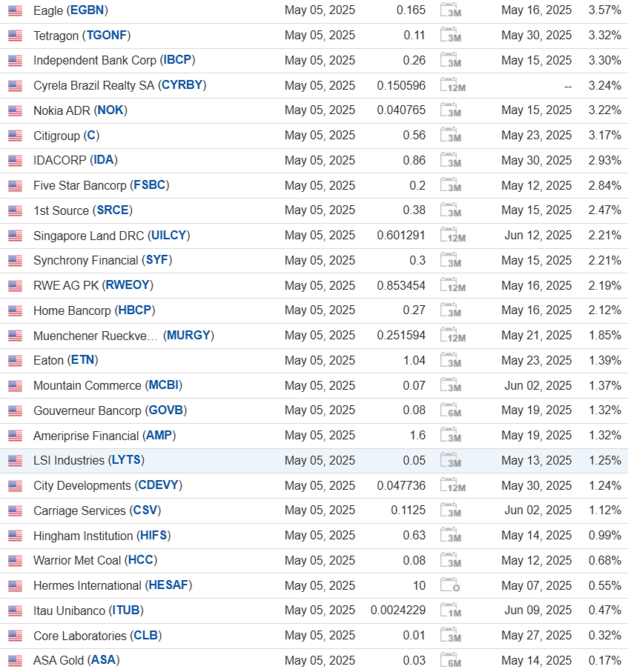Click the 12M payout frequency icon for Cyrela Brazil Realty
The image size is (628, 672).
point(452,86)
